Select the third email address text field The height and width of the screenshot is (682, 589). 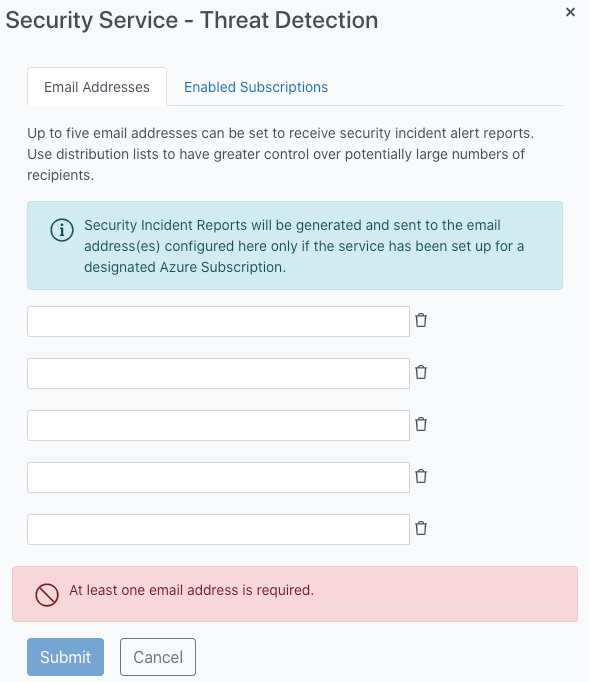click(218, 425)
